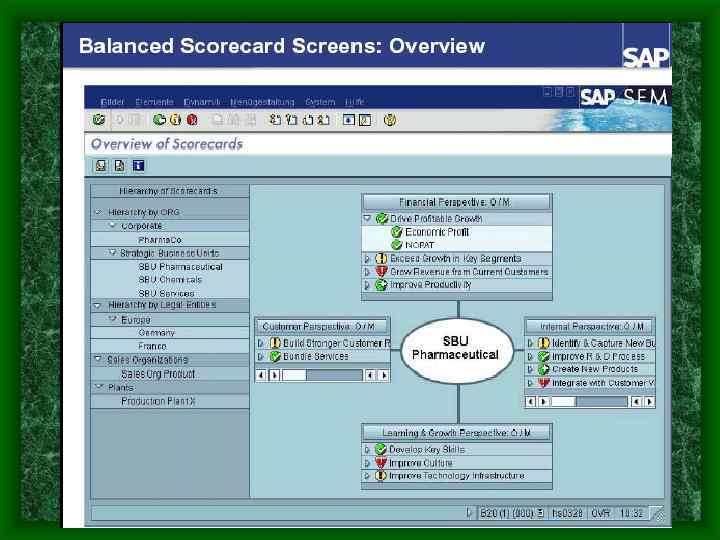Collapse the Corporate tree node
720x540 pixels.
point(112,225)
